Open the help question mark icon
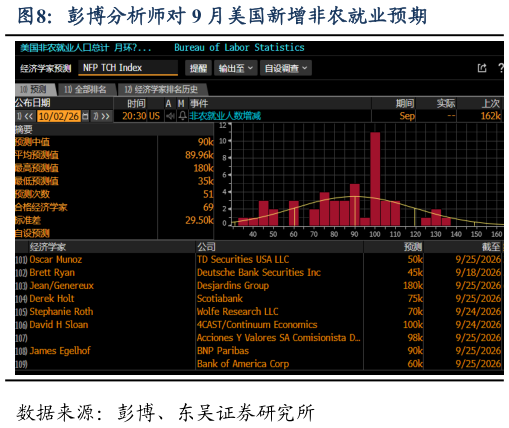 point(501,68)
